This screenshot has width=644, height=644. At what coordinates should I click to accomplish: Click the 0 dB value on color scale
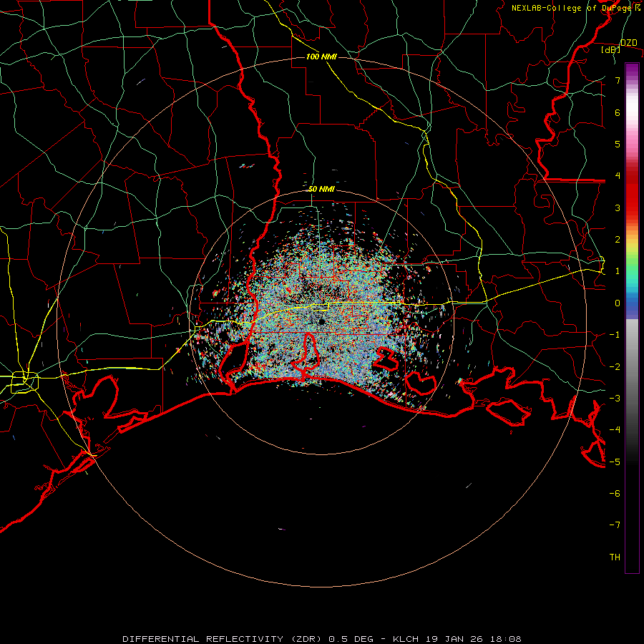618,303
